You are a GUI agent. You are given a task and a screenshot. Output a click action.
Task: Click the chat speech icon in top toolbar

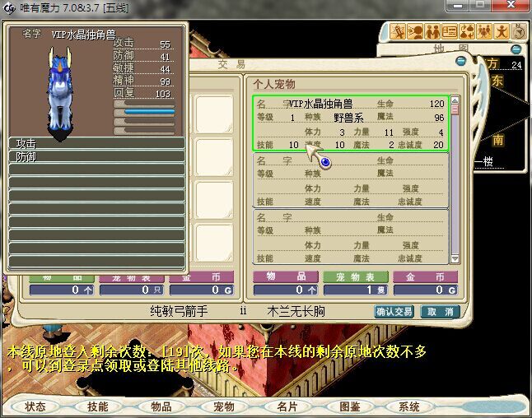coord(416,32)
